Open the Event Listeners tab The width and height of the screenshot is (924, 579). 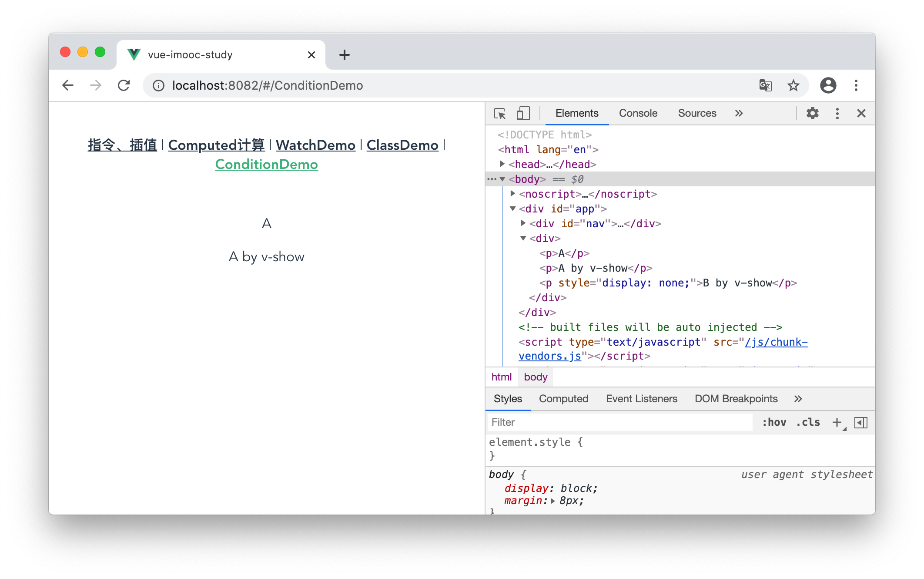coord(642,399)
